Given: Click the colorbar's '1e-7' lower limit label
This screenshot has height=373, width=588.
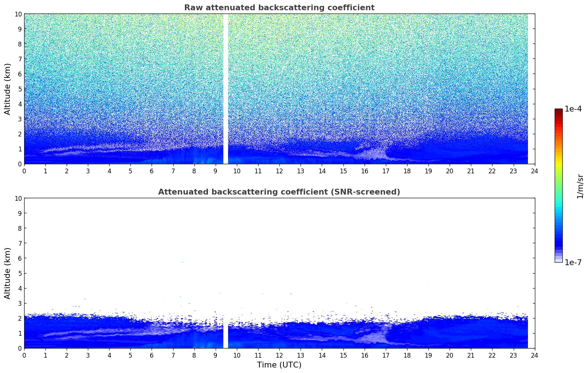Looking at the screenshot, I should pos(573,262).
